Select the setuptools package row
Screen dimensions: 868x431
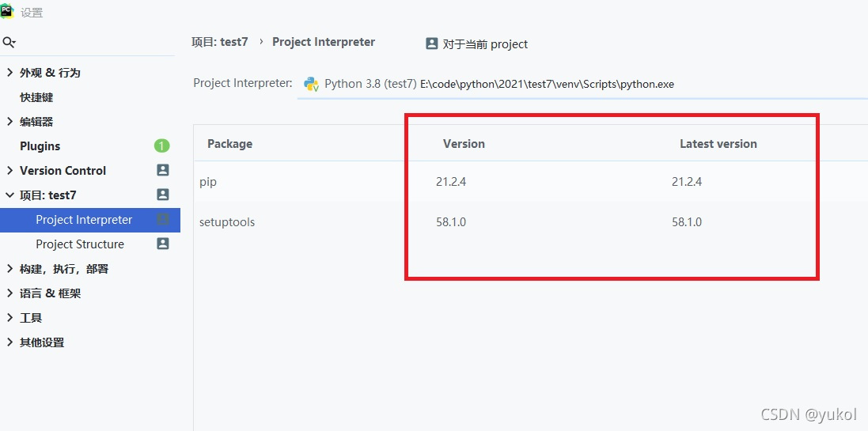click(x=531, y=222)
